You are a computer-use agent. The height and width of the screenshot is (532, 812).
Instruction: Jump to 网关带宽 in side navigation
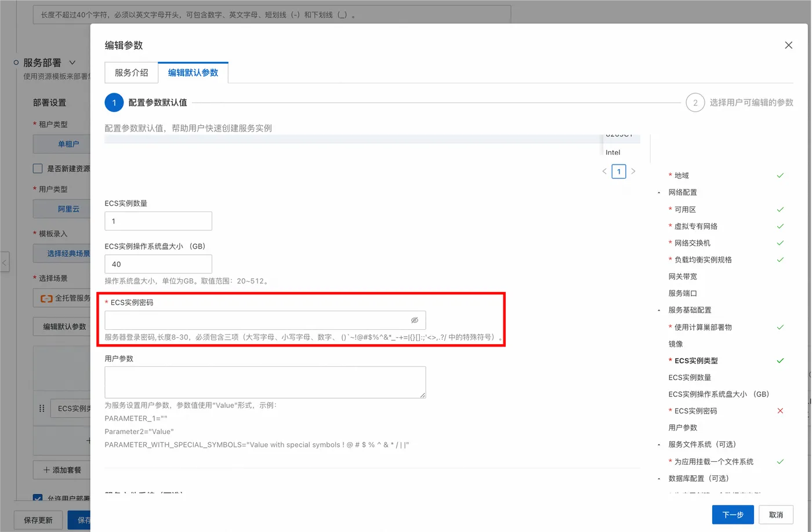coord(683,276)
